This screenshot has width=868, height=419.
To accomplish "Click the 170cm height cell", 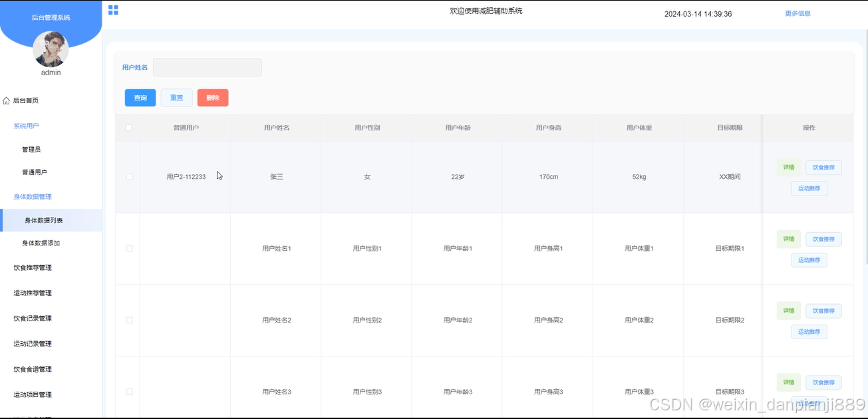I will tap(549, 177).
